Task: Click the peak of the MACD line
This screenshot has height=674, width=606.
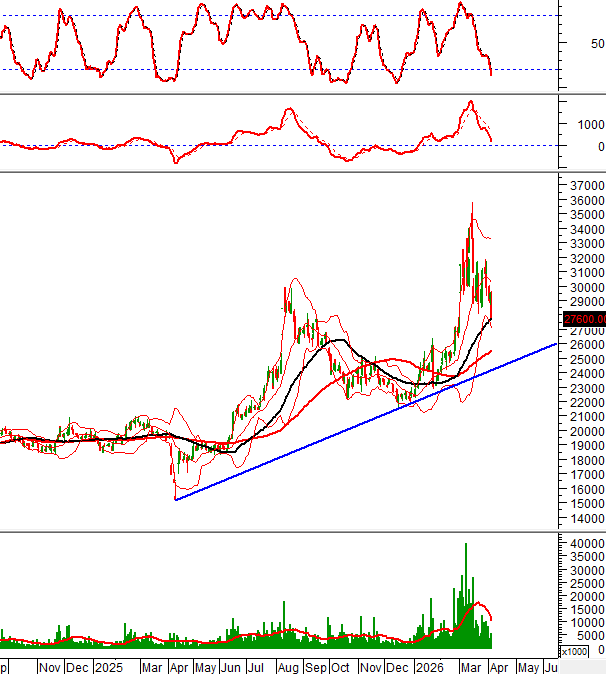Action: (469, 102)
